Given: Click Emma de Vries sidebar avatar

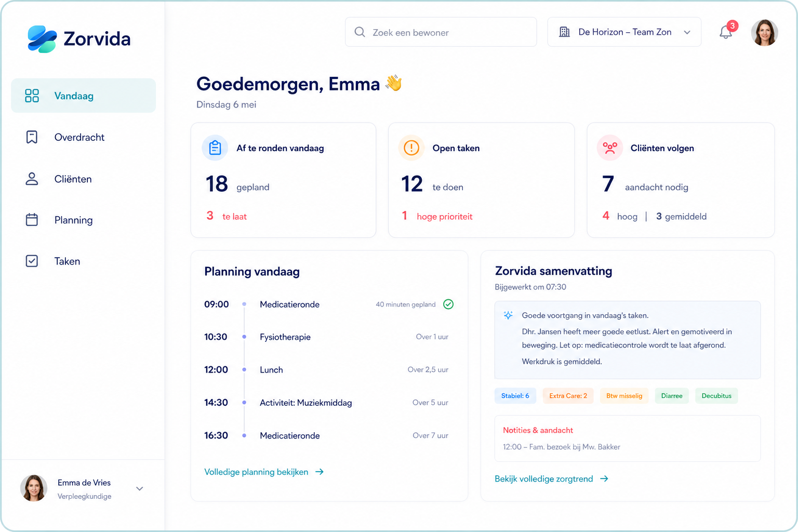Looking at the screenshot, I should [34, 488].
